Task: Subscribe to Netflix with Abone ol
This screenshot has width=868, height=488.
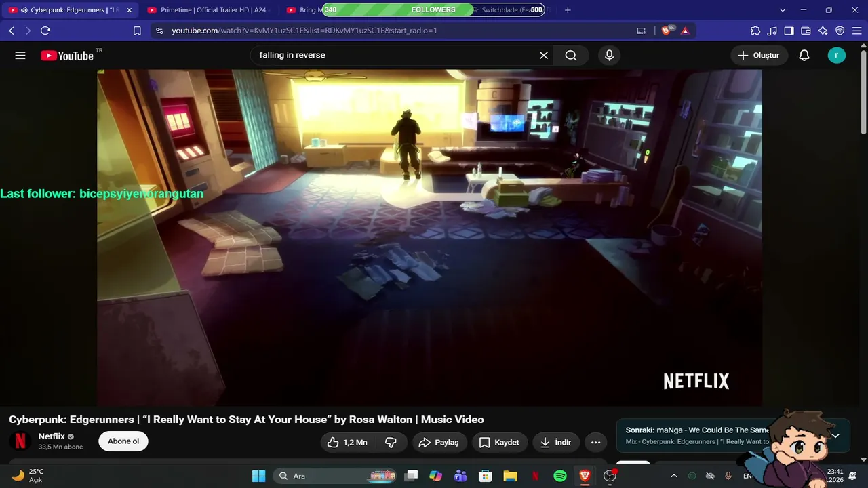Action: click(123, 441)
